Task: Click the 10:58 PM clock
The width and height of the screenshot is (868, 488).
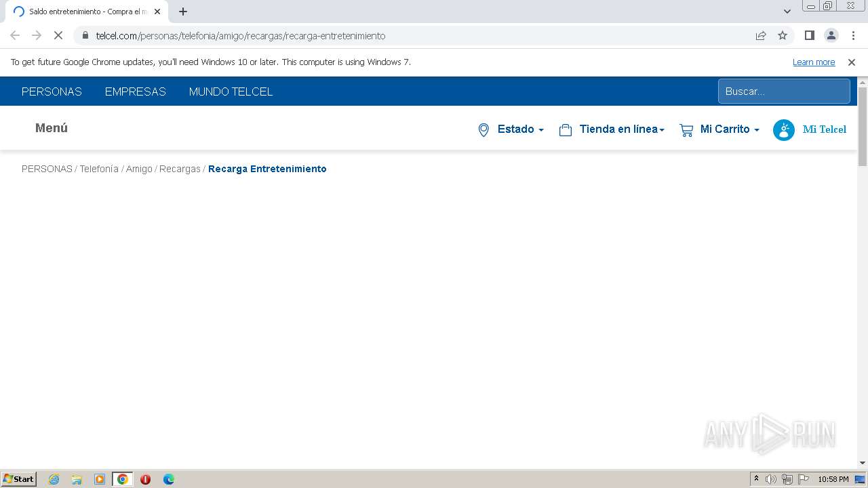Action: (x=833, y=479)
